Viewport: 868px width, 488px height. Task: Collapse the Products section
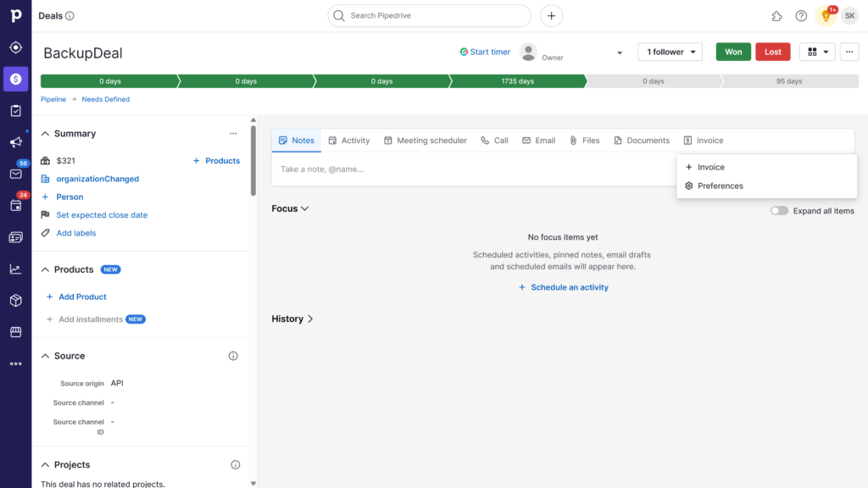[45, 269]
